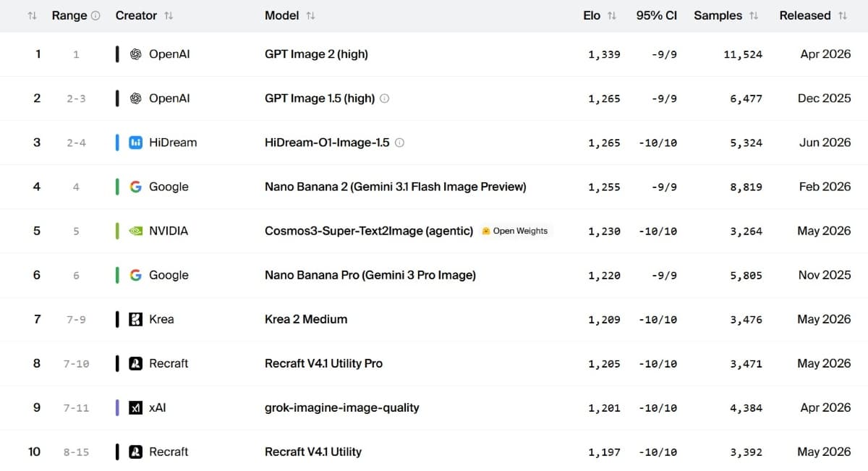Screen dimensions: 868x471
Task: Click the Open Weights badge on Cosmos3
Action: click(515, 231)
